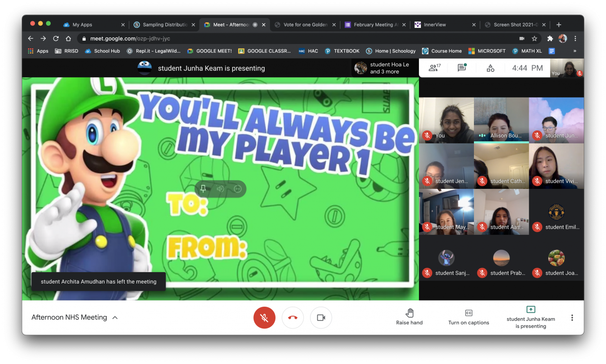Click the Stitch avatar of student Sanj
606x364 pixels.
tap(446, 258)
